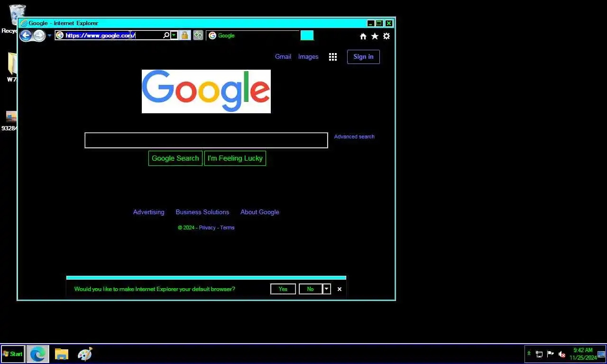Open the clock showing 9:42 AM
This screenshot has width=607, height=364.
583,354
